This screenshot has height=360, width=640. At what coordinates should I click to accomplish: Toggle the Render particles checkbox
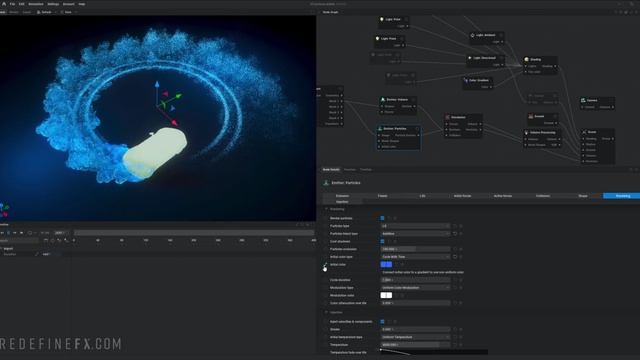pyautogui.click(x=382, y=218)
